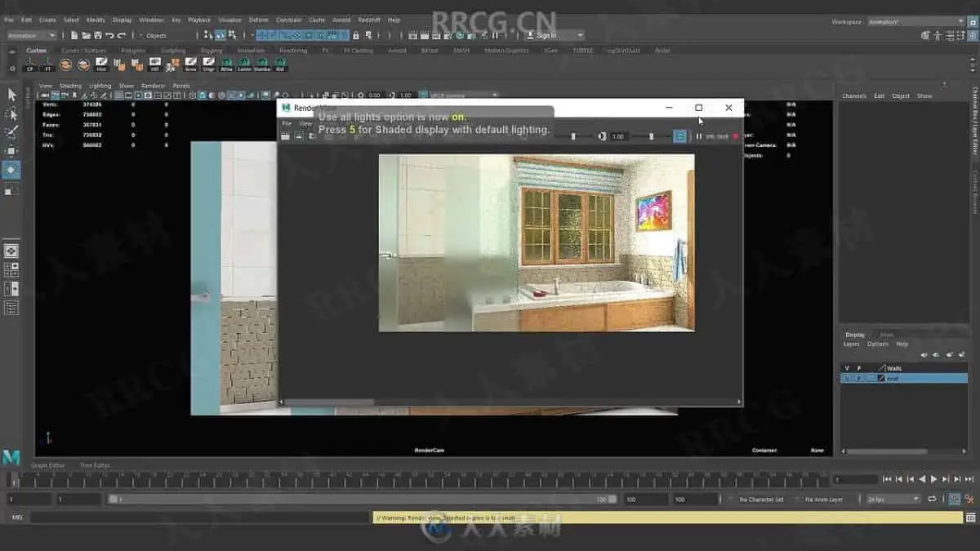Click the save scene icon

(98, 35)
